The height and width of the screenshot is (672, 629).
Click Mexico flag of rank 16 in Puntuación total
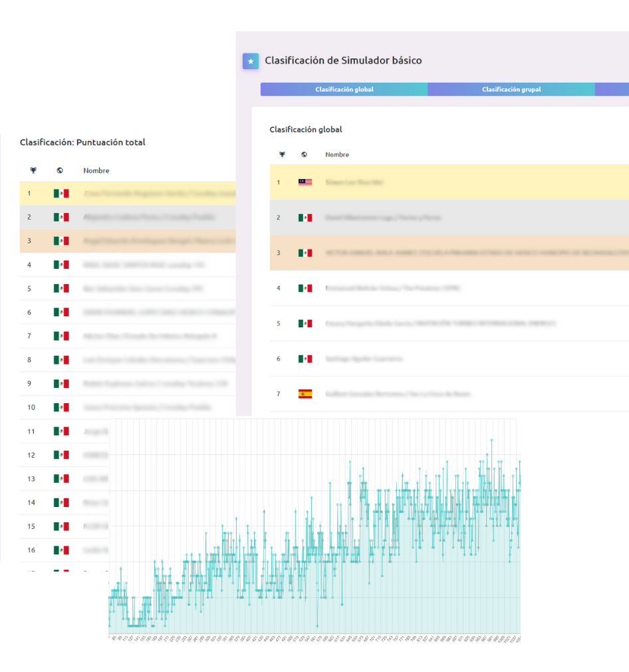[x=61, y=550]
